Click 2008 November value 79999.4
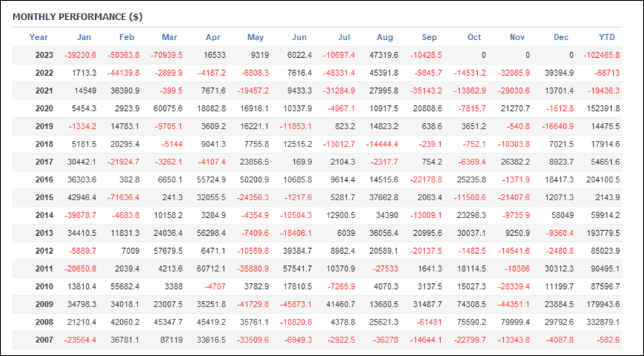 (x=515, y=322)
